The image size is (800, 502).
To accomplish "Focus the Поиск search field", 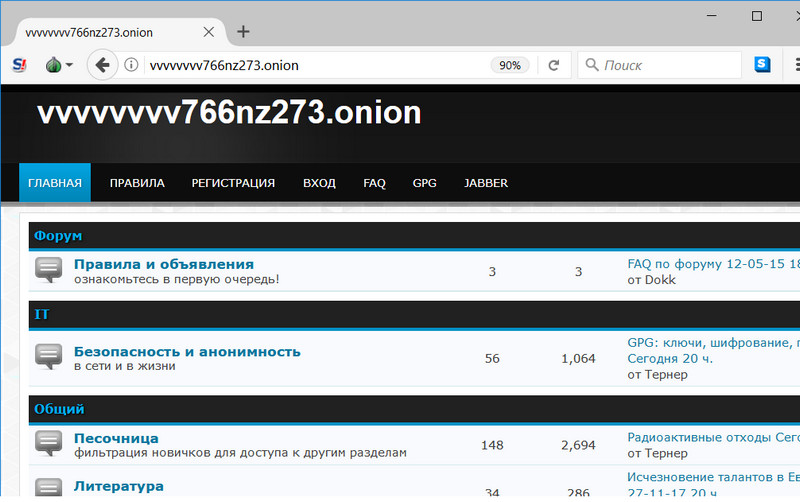I will click(665, 66).
